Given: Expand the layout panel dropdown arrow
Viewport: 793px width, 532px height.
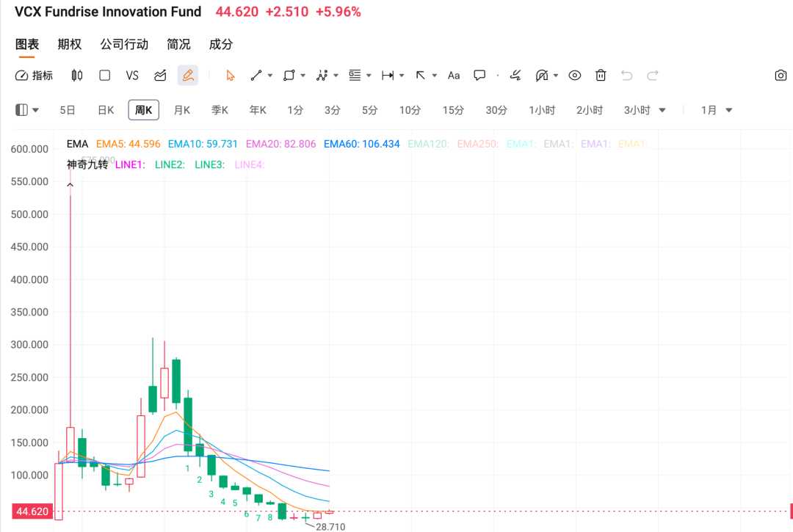Looking at the screenshot, I should click(x=35, y=110).
